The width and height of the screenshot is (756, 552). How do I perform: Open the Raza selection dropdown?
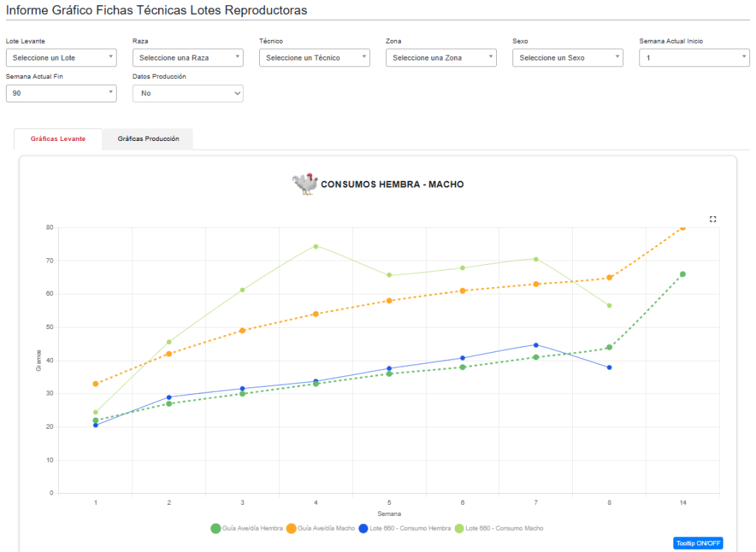click(188, 58)
